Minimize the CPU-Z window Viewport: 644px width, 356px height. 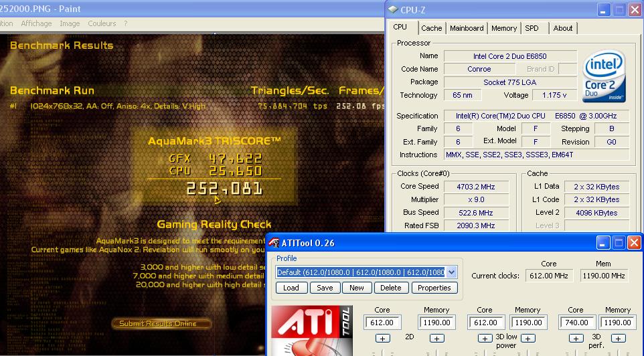603,9
